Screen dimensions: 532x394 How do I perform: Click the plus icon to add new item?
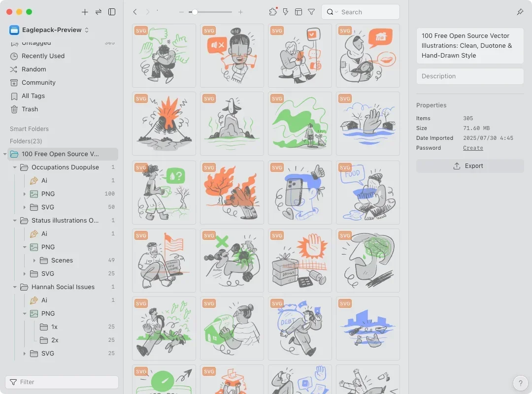coord(85,12)
